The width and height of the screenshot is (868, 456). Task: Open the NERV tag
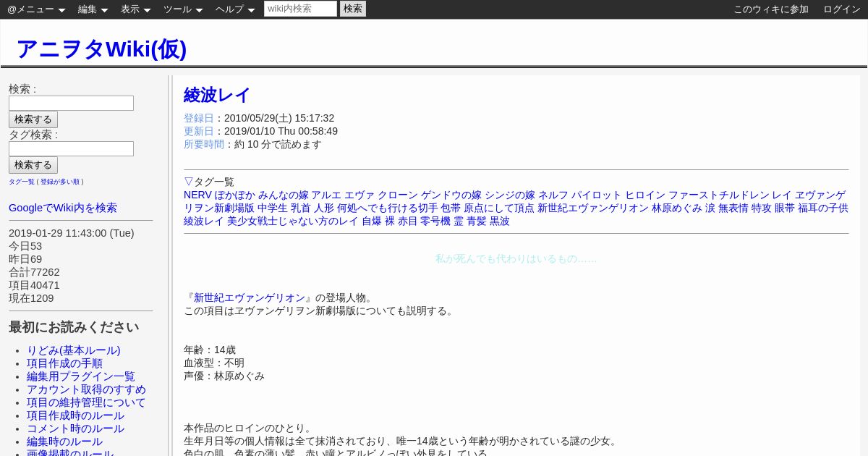pos(197,195)
